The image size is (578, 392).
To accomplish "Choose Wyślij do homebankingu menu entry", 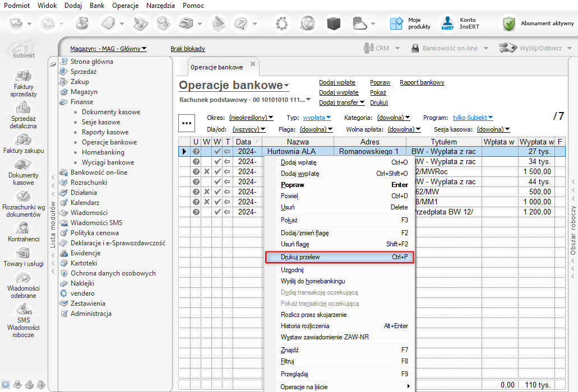I will [x=313, y=281].
